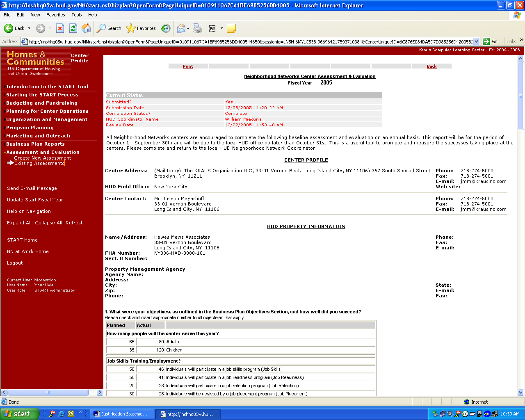Click inside the Address URL field

tap(250, 41)
